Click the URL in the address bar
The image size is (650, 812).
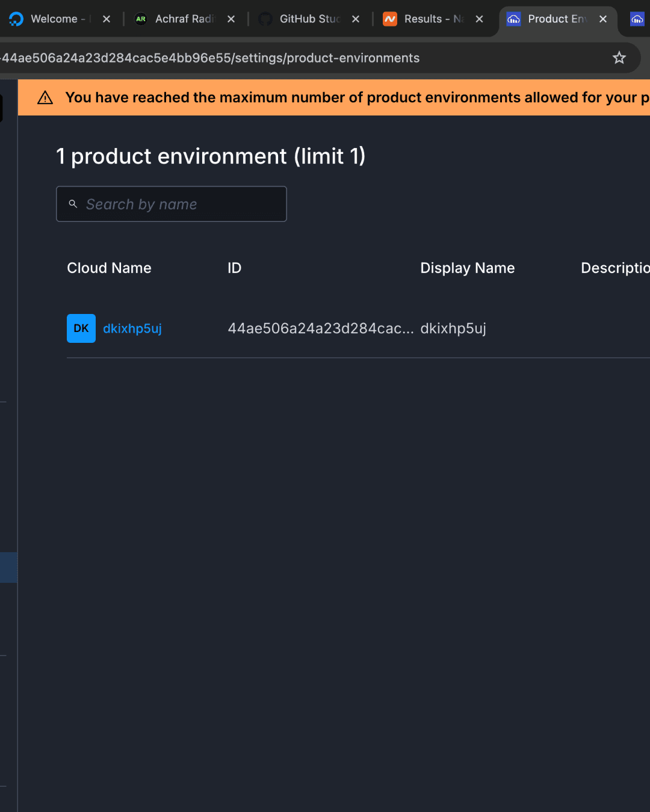tap(211, 58)
